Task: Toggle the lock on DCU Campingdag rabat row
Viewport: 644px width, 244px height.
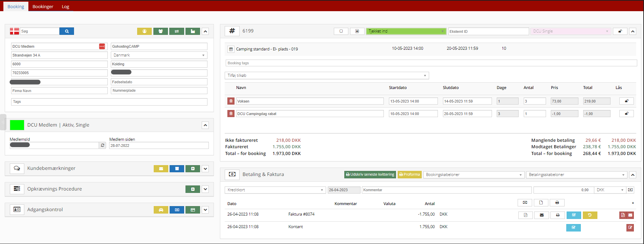Action: (x=626, y=114)
